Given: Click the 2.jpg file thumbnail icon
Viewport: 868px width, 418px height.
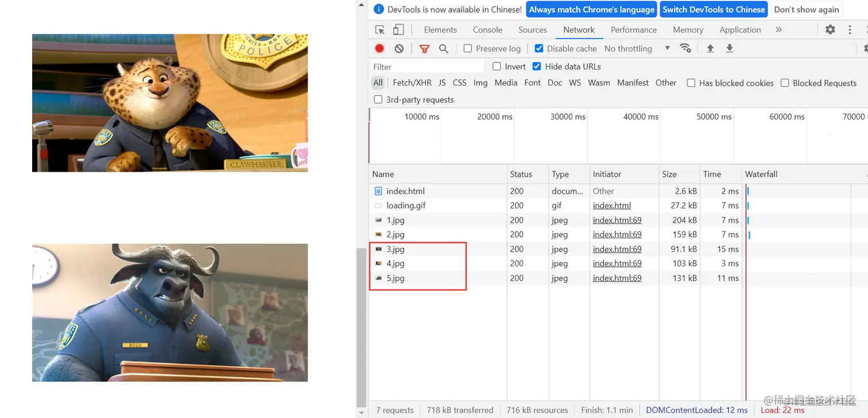Looking at the screenshot, I should click(x=378, y=234).
